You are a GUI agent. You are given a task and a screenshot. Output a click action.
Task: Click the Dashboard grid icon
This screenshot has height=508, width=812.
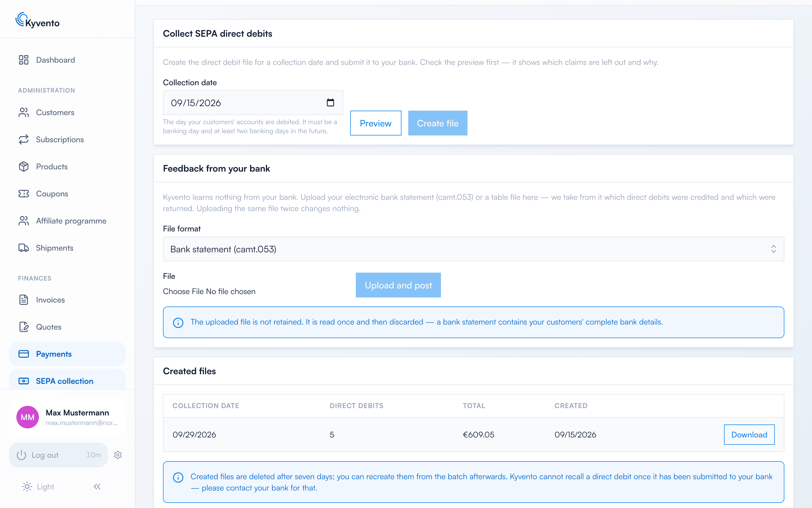coord(23,60)
